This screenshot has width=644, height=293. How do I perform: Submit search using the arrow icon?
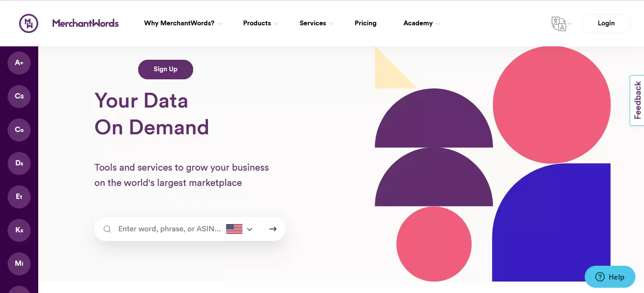[273, 229]
